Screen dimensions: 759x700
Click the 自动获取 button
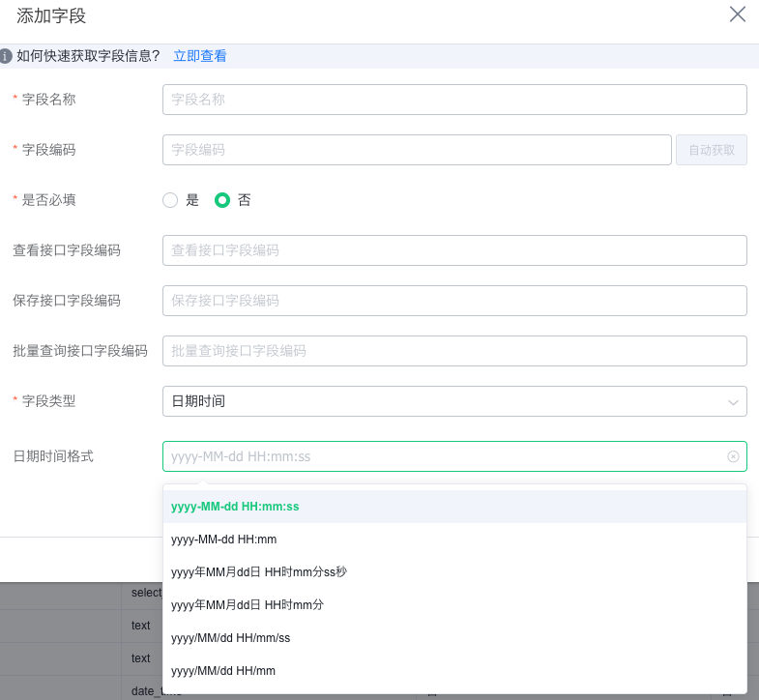pos(712,150)
